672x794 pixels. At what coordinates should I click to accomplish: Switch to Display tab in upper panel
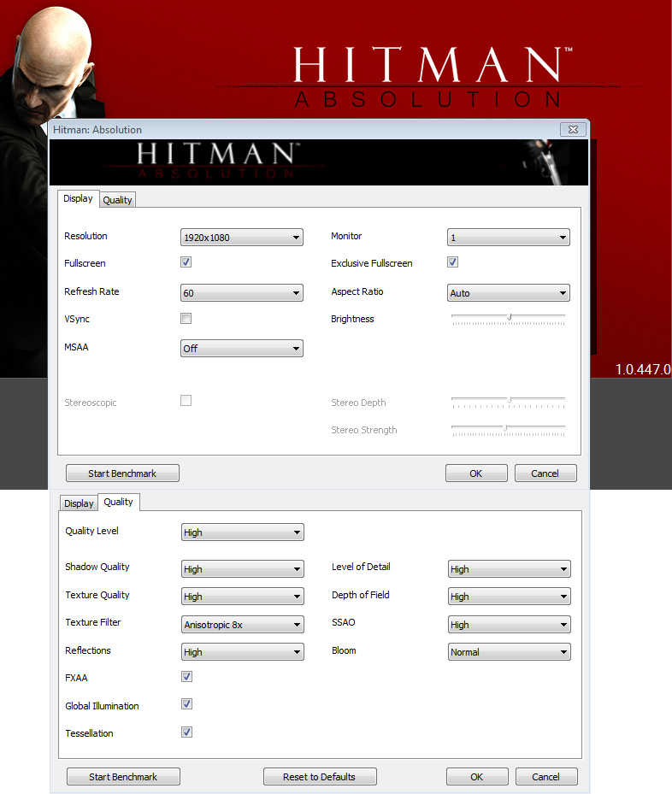[x=78, y=198]
